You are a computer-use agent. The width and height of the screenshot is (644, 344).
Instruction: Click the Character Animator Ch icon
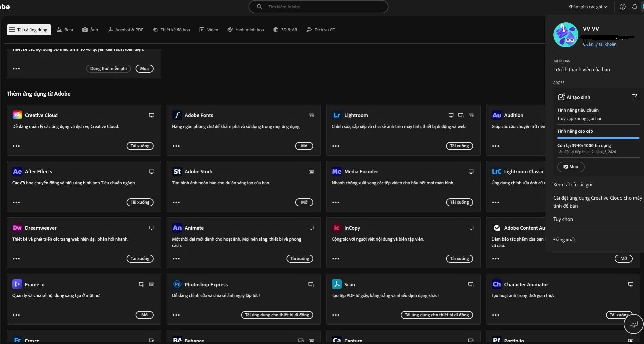496,284
